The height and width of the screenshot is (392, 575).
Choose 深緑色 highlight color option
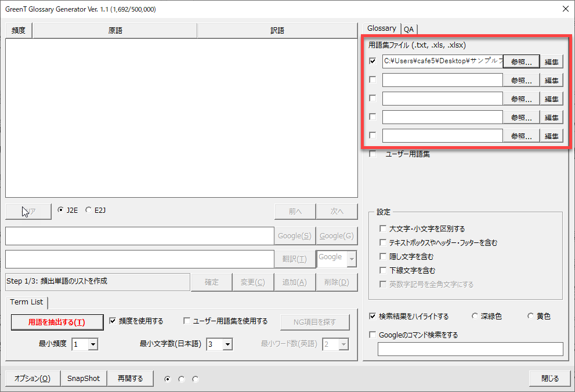(x=475, y=317)
